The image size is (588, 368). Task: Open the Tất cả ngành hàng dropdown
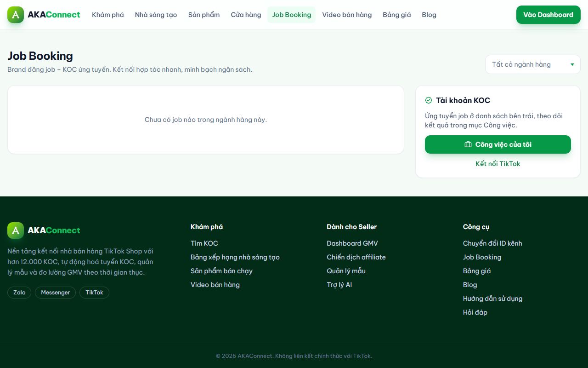point(533,64)
